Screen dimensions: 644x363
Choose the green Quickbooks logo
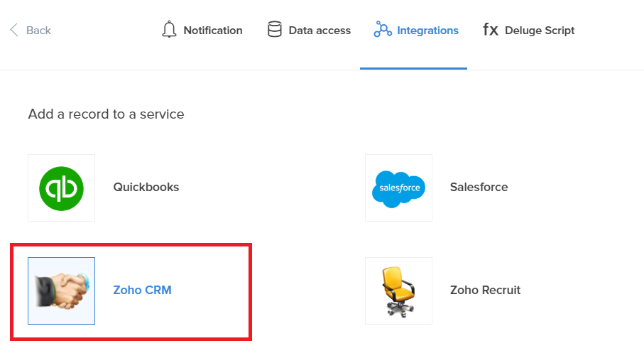point(61,188)
